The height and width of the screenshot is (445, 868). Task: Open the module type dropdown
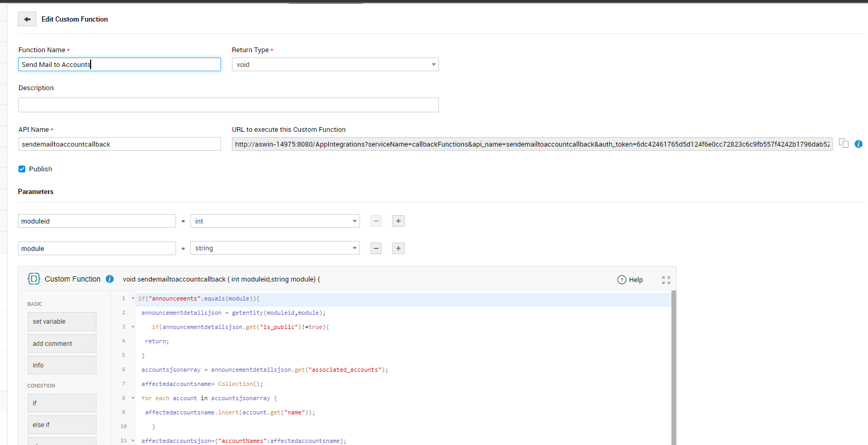[275, 248]
